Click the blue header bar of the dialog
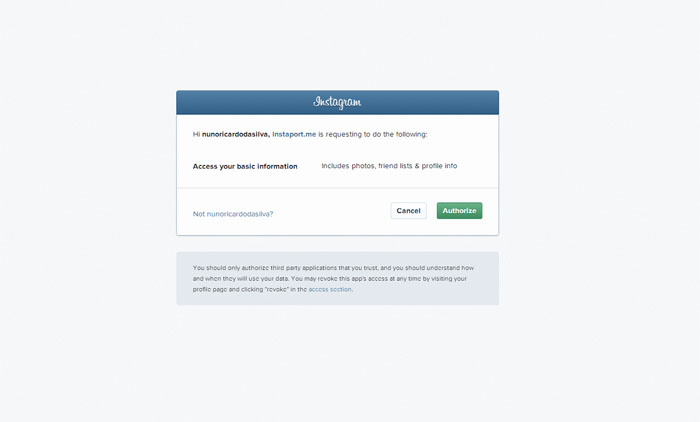The image size is (700, 422). [x=338, y=103]
